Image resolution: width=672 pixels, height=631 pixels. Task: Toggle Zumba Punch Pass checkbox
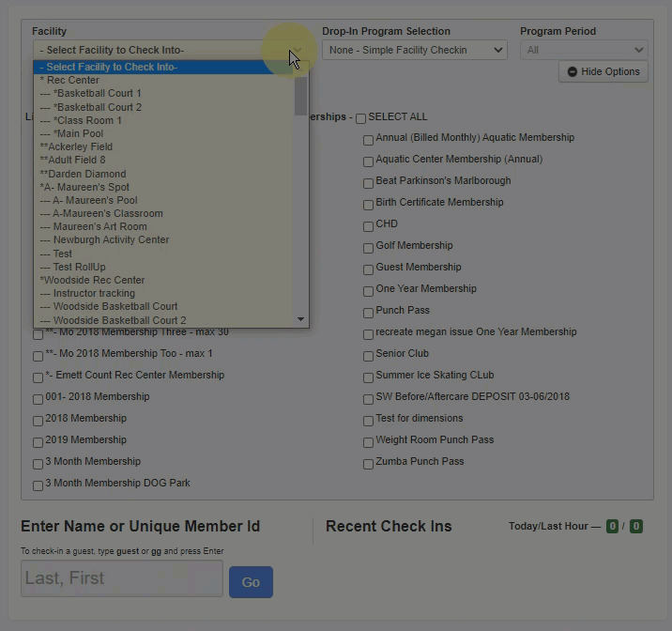point(368,463)
